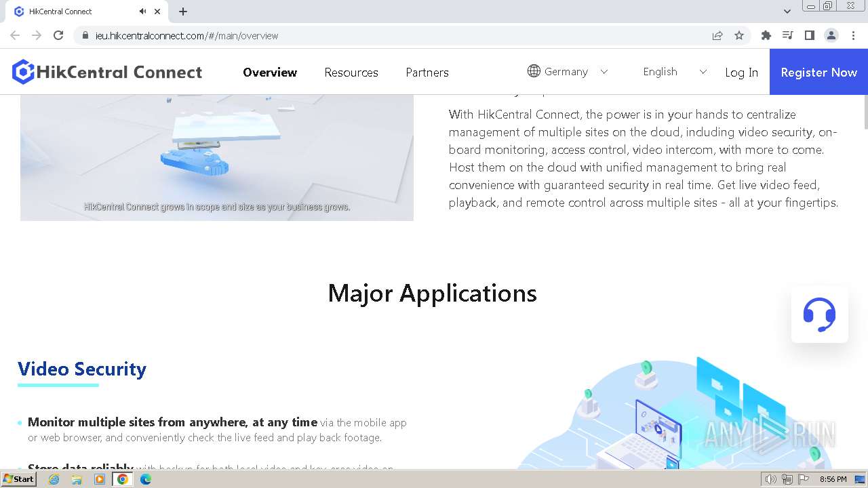This screenshot has height=488, width=868.
Task: Expand the Germany region dropdown
Action: pyautogui.click(x=604, y=71)
